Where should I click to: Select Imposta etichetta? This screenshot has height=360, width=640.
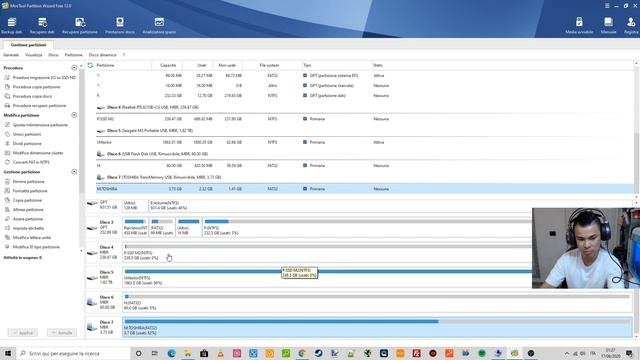pos(24,229)
